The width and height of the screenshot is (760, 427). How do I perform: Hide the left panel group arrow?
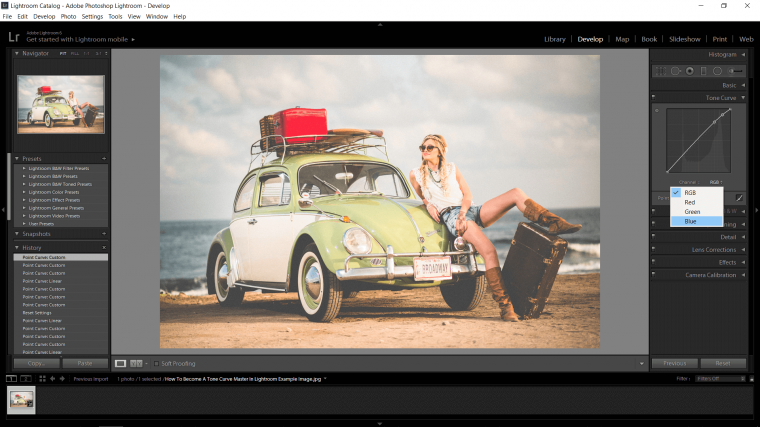tap(3, 210)
